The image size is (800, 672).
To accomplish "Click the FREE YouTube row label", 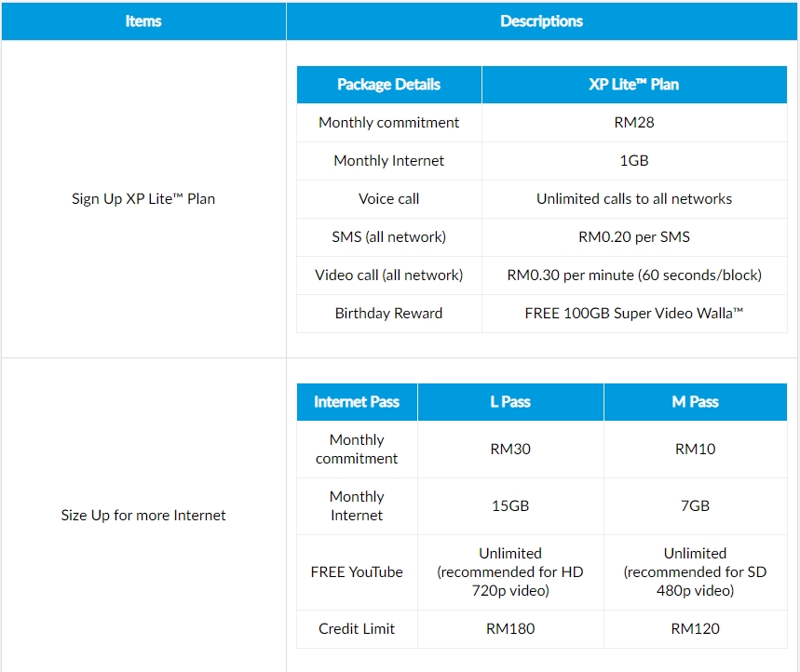I will (x=357, y=572).
